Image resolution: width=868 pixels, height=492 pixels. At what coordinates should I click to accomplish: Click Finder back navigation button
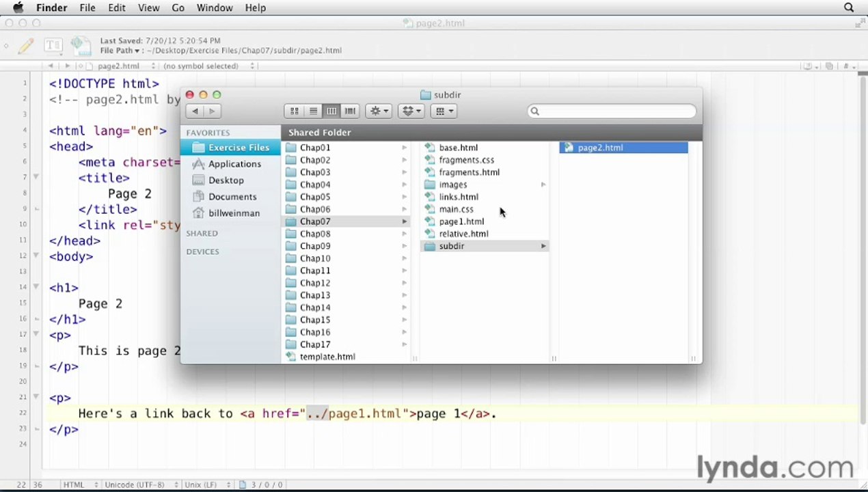[x=195, y=111]
